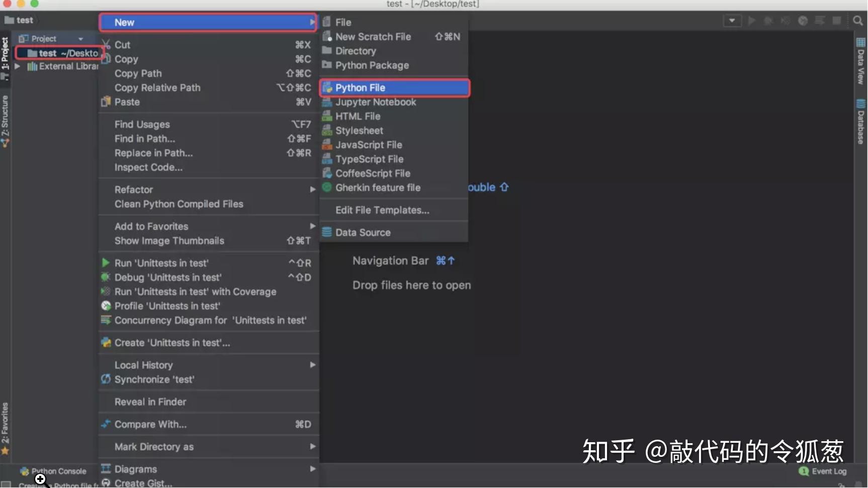Click the green Run arrow in the toolbar
The image size is (868, 488).
click(751, 21)
